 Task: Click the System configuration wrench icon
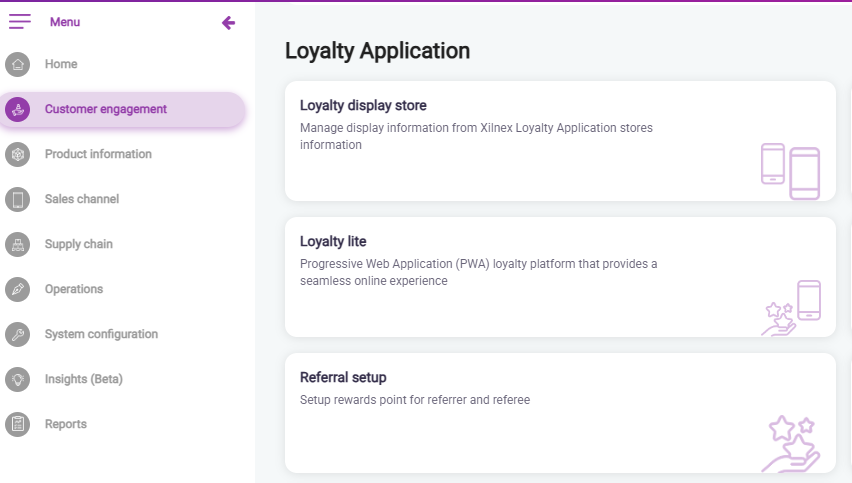click(x=17, y=335)
